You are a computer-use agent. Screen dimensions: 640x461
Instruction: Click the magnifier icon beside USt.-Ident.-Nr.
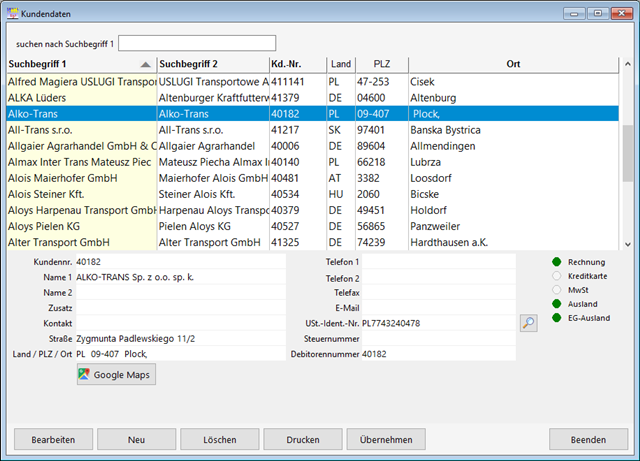[528, 323]
